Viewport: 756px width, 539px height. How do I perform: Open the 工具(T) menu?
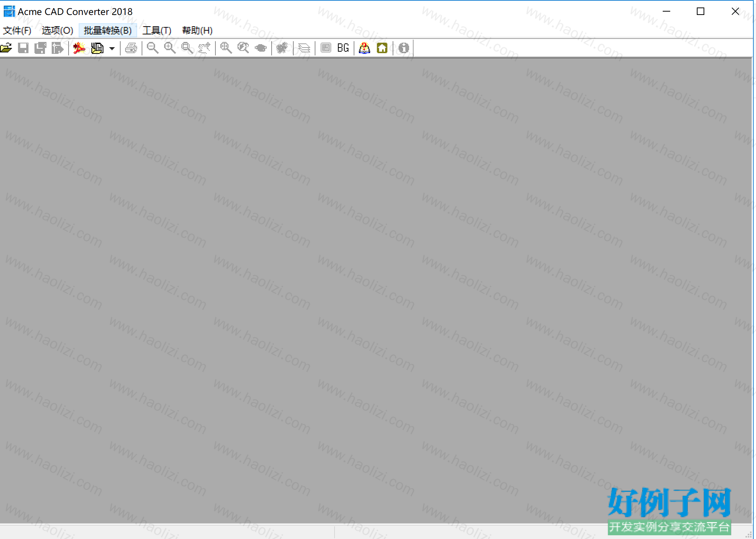click(157, 30)
